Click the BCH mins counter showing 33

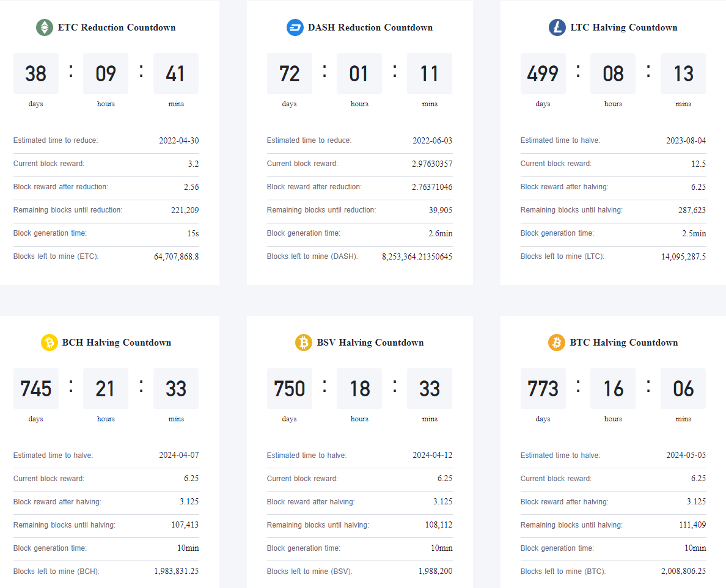coord(176,388)
